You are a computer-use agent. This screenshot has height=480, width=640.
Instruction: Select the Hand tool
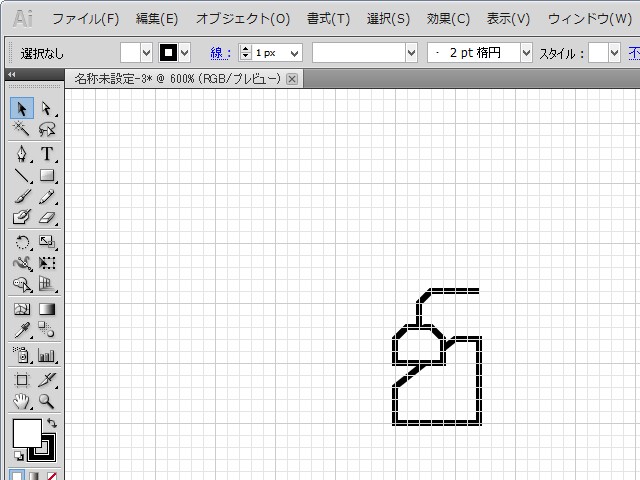(21, 401)
